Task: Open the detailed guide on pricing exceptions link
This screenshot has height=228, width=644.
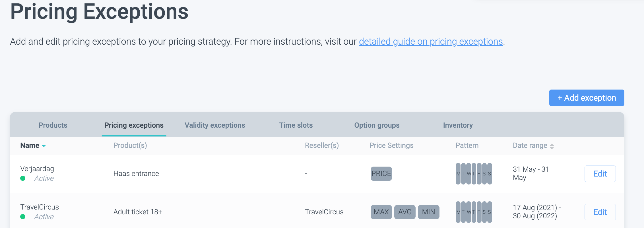Action: click(x=431, y=42)
